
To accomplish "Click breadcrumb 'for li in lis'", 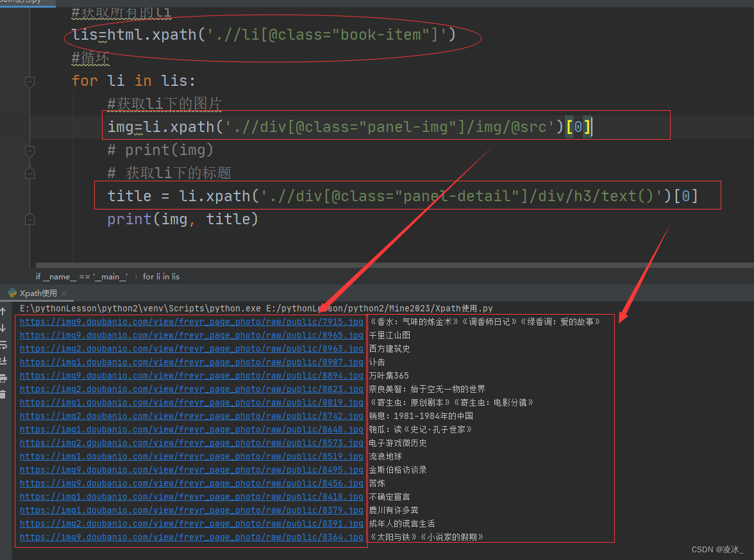I will [x=161, y=276].
